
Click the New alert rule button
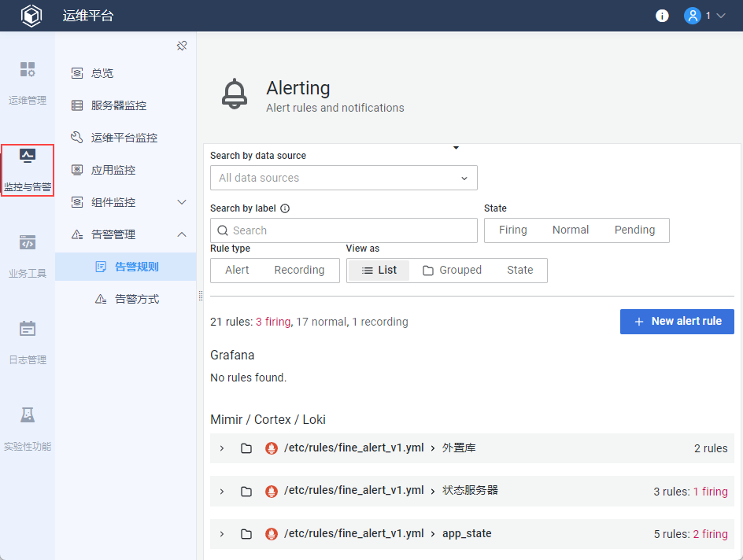pyautogui.click(x=677, y=322)
